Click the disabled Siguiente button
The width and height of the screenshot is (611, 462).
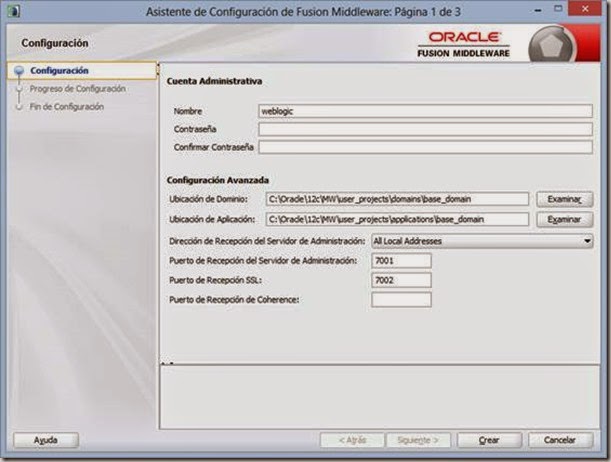[x=418, y=440]
